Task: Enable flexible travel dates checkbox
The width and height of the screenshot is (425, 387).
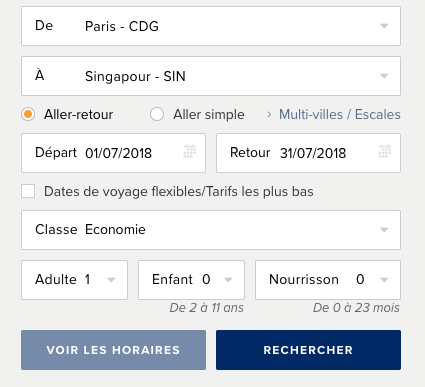Action: [28, 191]
